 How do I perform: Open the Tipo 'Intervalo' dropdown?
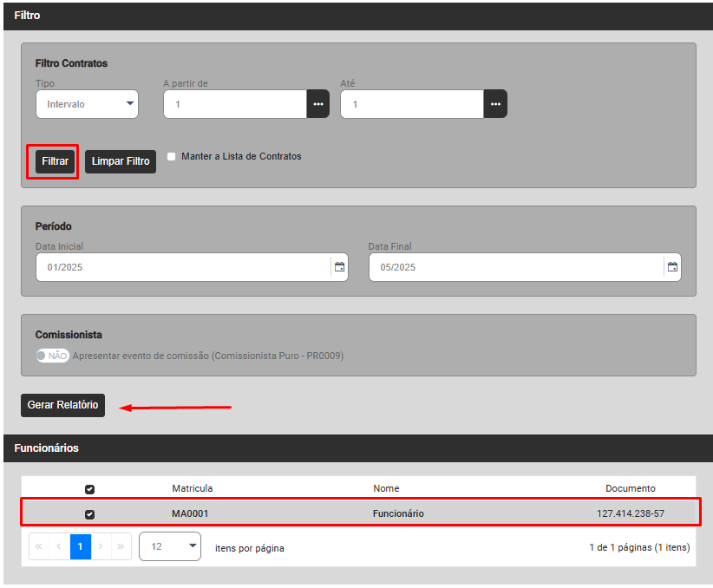click(x=87, y=104)
